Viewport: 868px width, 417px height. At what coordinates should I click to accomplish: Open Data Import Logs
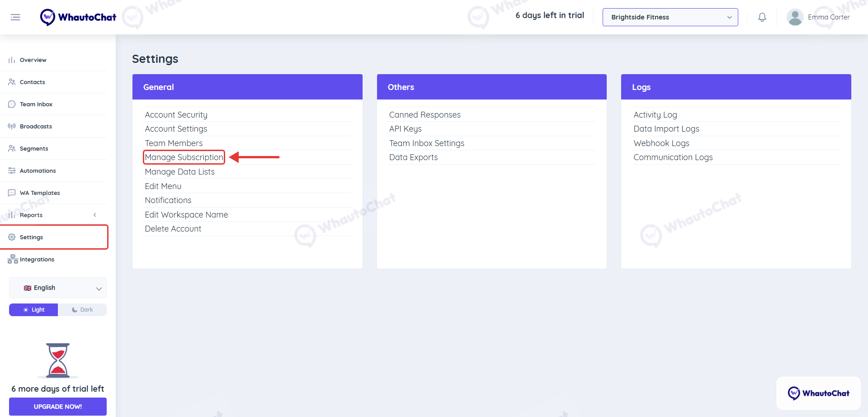coord(666,129)
